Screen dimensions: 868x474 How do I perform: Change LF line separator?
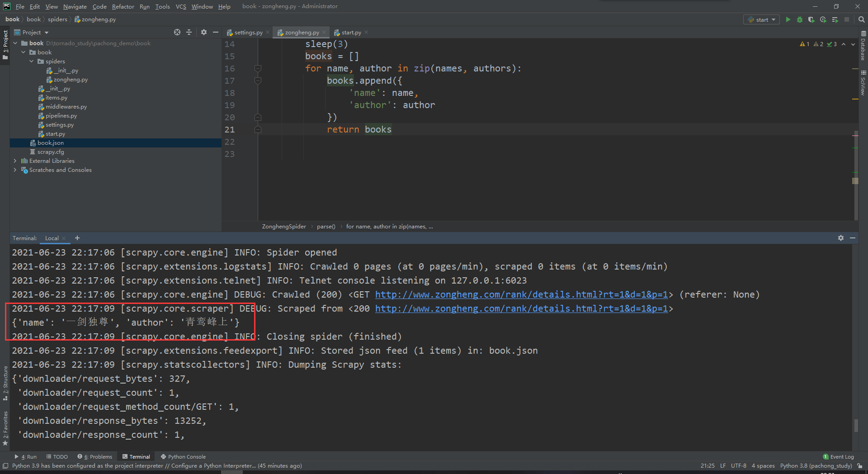pyautogui.click(x=723, y=466)
